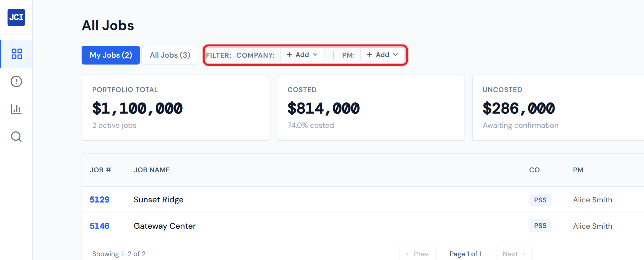Screen dimensions: 644x260
Task: Click the JCI logo icon
Action: coord(16,18)
